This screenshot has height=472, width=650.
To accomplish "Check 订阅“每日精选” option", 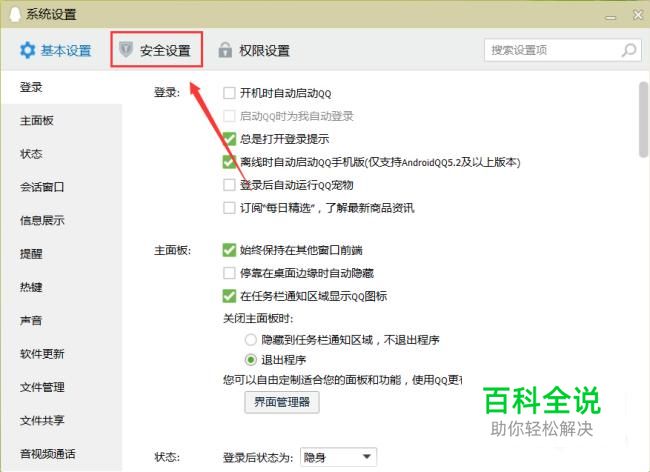I will coord(229,208).
